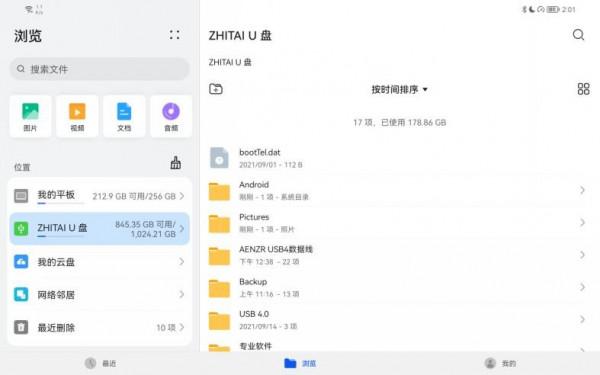Click the ZHITAI U 盘 breadcrumb path
This screenshot has height=375, width=600.
click(230, 62)
